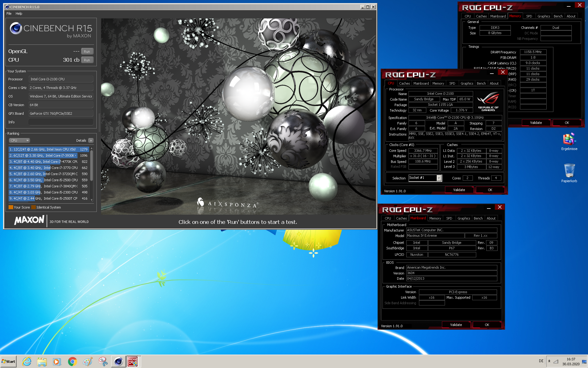Screen dimensions: 588x368
Task: Open Snipping Tool from the taskbar
Action: (103, 362)
